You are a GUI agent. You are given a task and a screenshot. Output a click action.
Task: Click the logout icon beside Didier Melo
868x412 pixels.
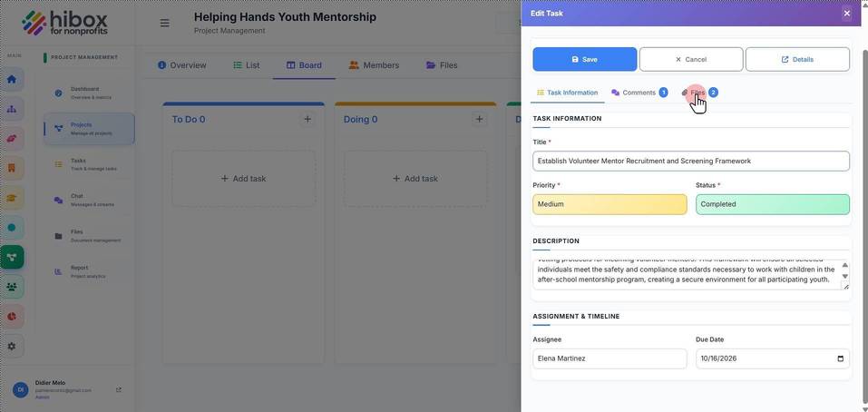point(119,390)
